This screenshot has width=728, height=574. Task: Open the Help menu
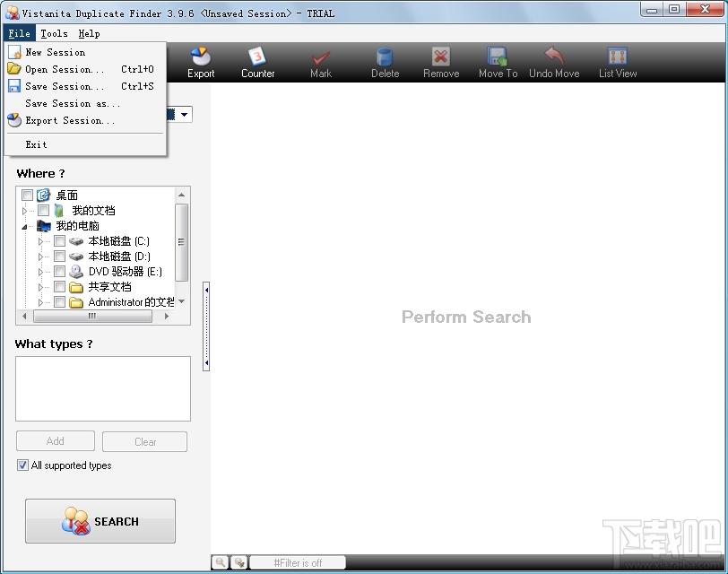click(89, 33)
